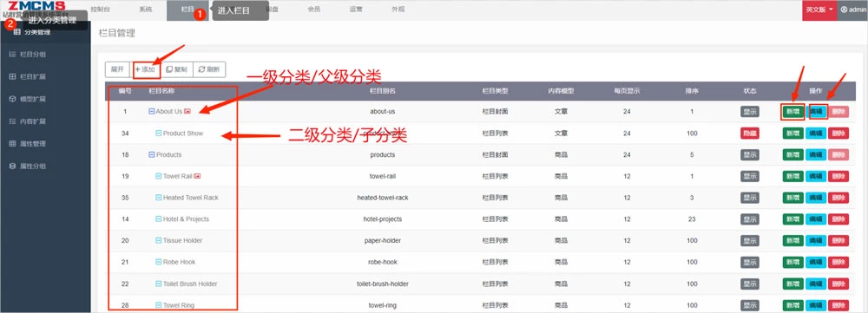Click the ZMCMS logo
The image size is (868, 313).
(x=36, y=5)
